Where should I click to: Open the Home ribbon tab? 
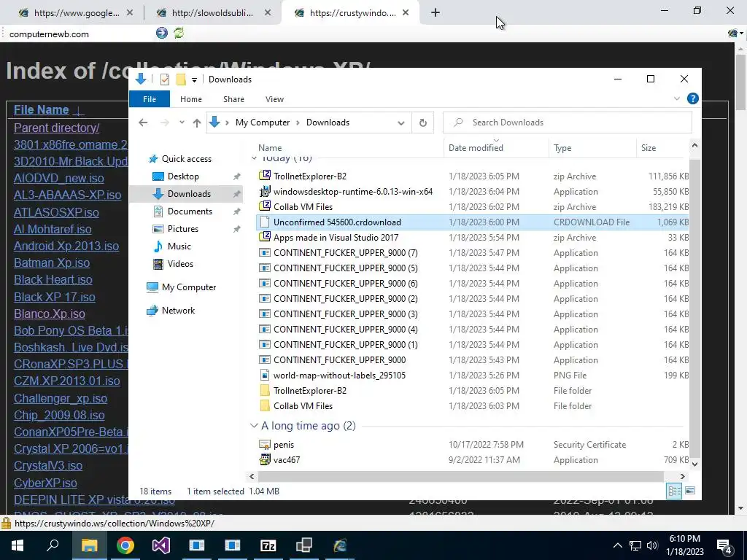(191, 99)
